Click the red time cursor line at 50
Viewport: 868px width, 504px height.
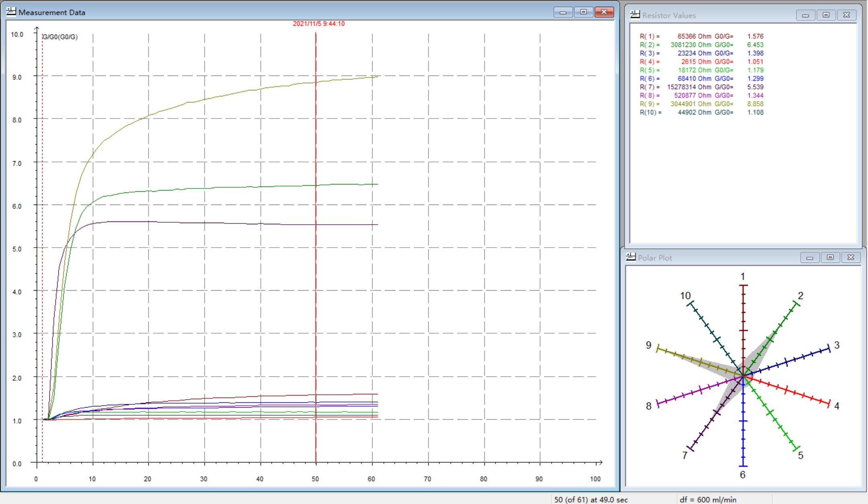(x=316, y=281)
